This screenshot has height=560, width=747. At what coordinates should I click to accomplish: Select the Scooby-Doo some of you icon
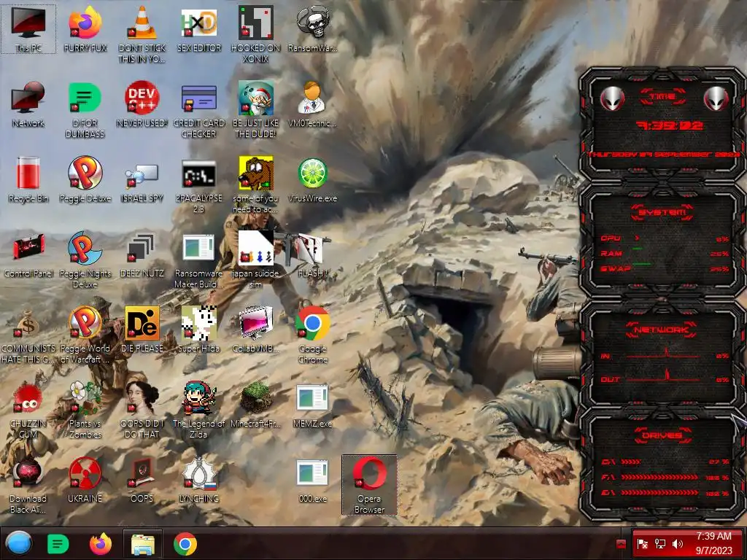coord(256,185)
